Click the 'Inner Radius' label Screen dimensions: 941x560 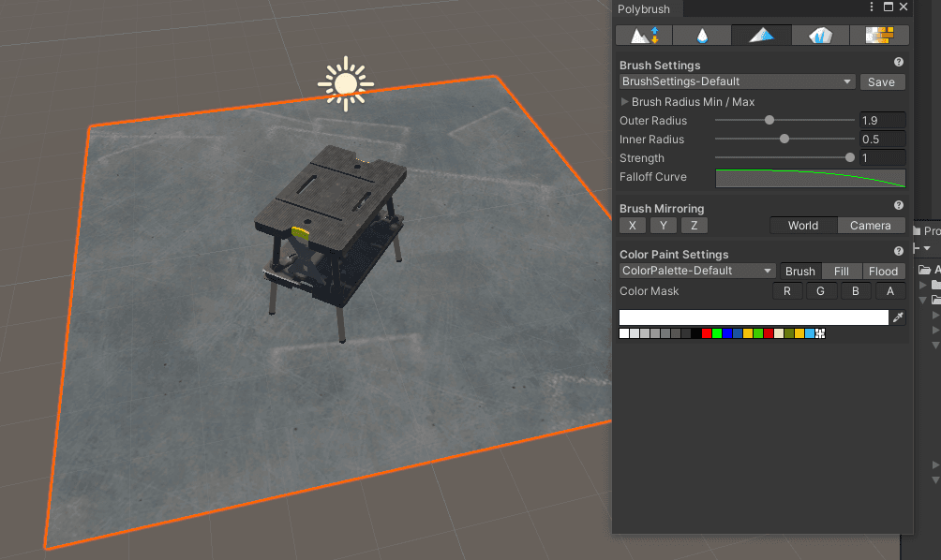point(651,140)
